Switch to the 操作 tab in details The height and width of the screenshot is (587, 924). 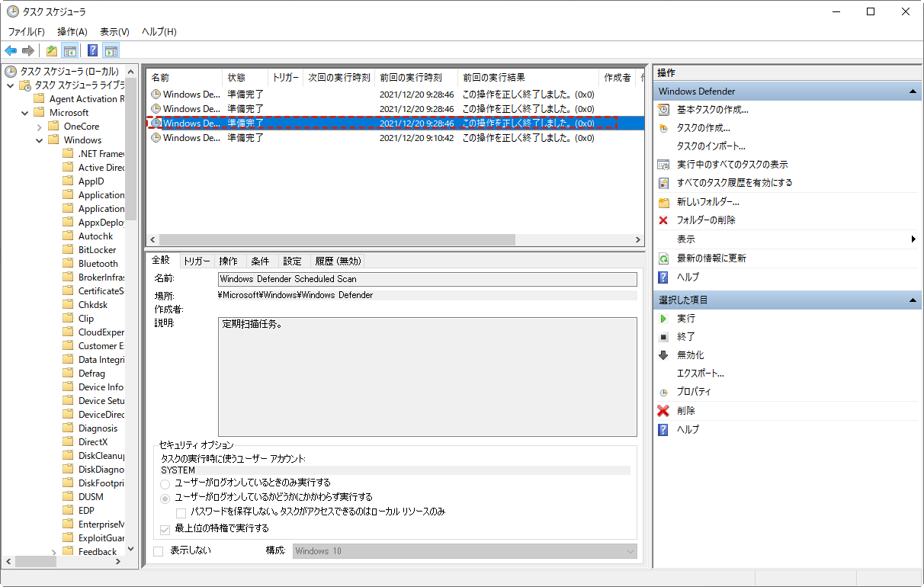[x=229, y=261]
